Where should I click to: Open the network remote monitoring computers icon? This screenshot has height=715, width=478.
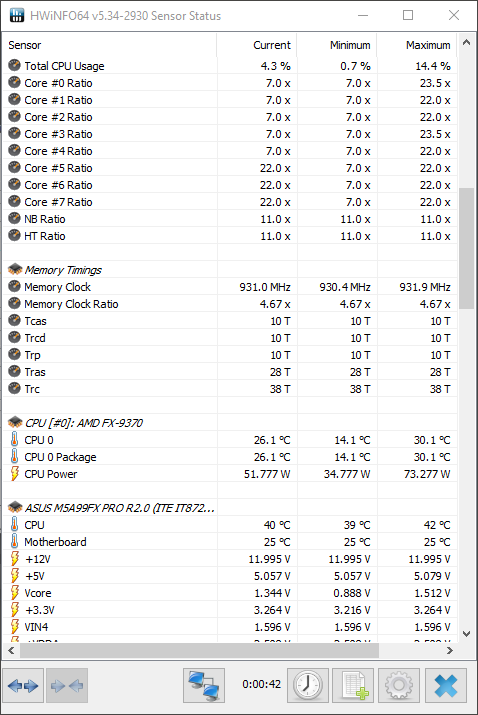tap(204, 685)
